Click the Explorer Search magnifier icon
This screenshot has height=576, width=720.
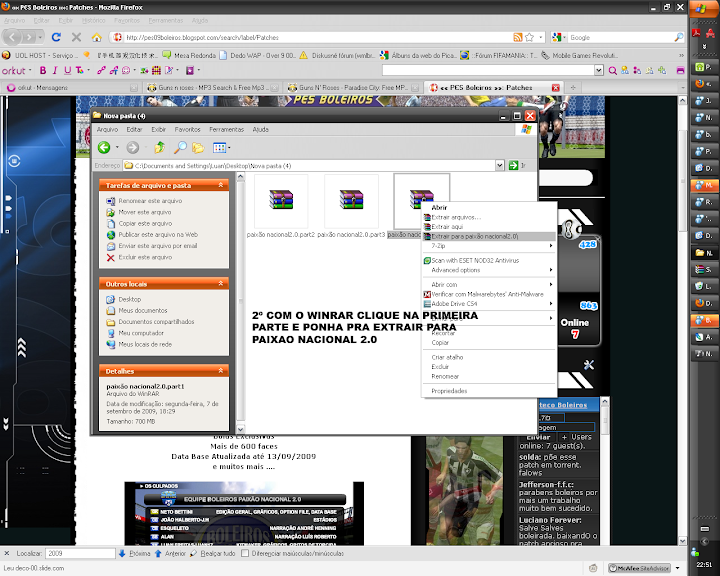[180, 147]
